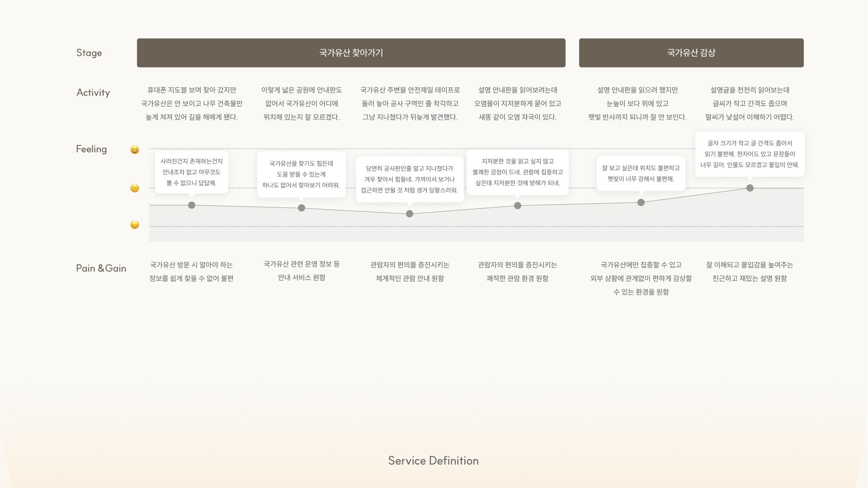
Task: Click the Activity row label
Action: [x=93, y=93]
